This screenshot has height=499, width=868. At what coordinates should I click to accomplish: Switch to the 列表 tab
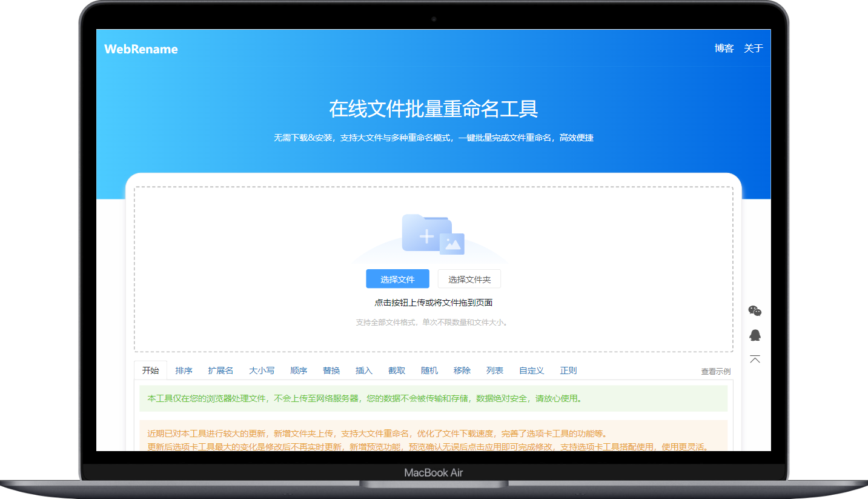[x=495, y=370]
